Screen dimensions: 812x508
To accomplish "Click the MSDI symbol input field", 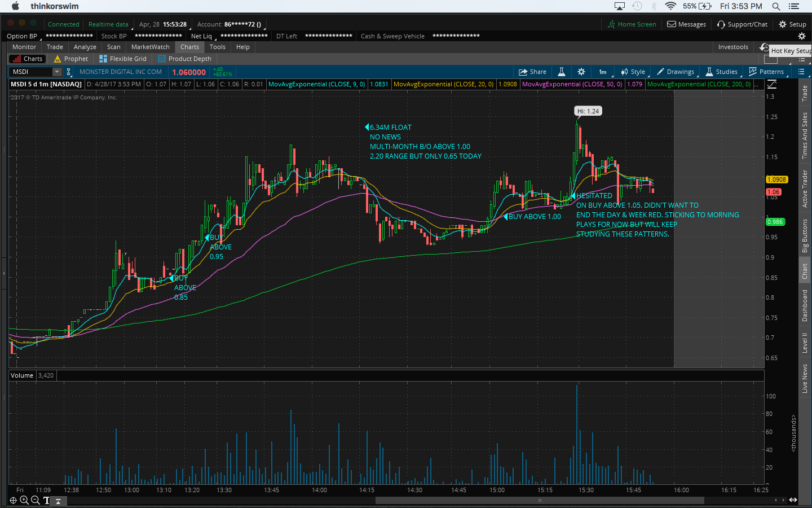I will click(32, 72).
